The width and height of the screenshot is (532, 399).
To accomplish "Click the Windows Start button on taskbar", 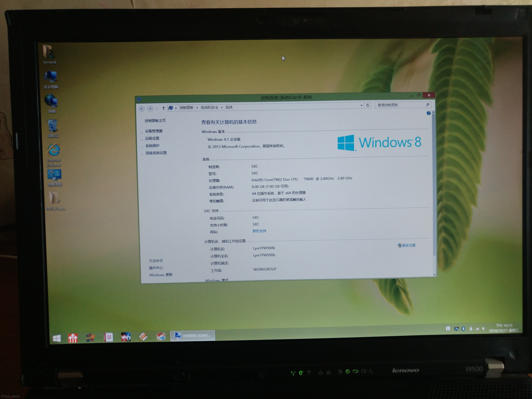I will [57, 338].
